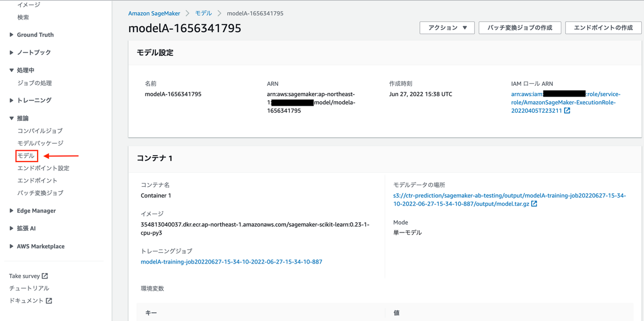
Task: Open コンパイルジョブ in the sidebar
Action: [40, 131]
